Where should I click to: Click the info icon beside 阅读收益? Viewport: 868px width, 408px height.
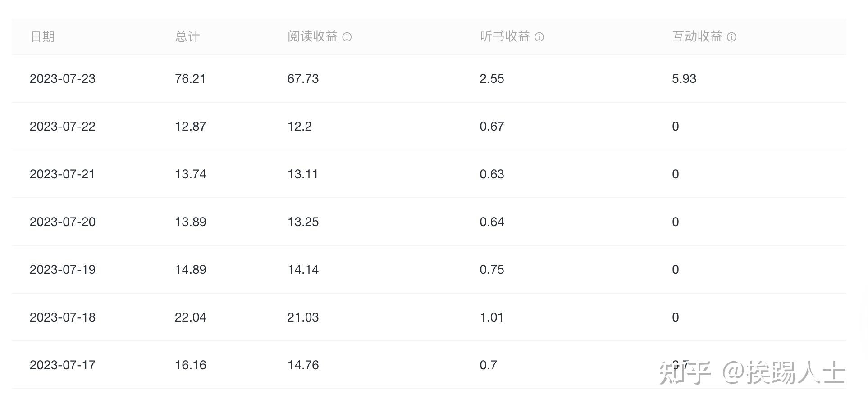347,37
